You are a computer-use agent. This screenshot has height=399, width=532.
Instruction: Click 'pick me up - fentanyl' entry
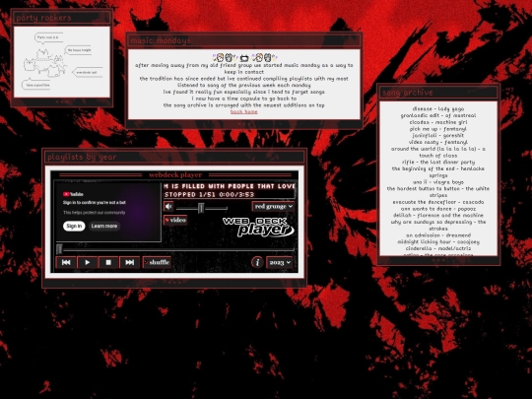pyautogui.click(x=438, y=129)
